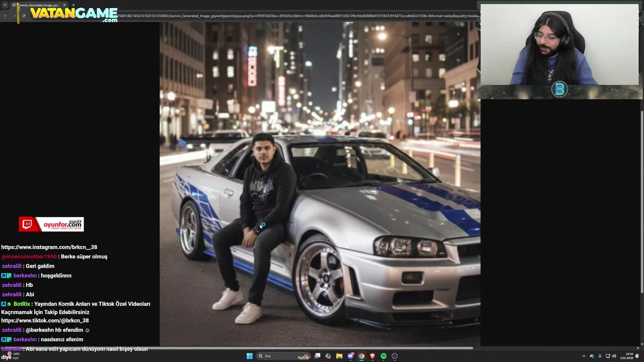Click the taskbar search box 'Ara'

[x=283, y=356]
